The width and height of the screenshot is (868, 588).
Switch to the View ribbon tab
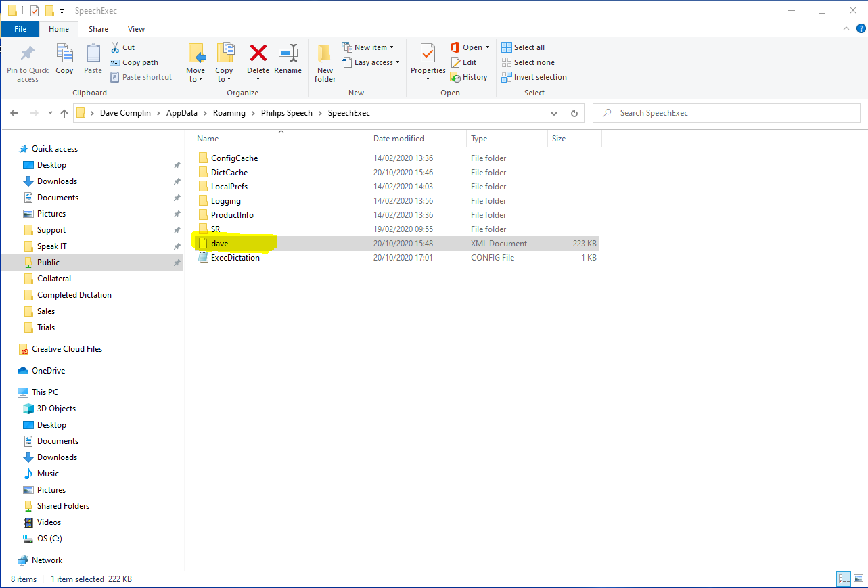click(x=136, y=29)
